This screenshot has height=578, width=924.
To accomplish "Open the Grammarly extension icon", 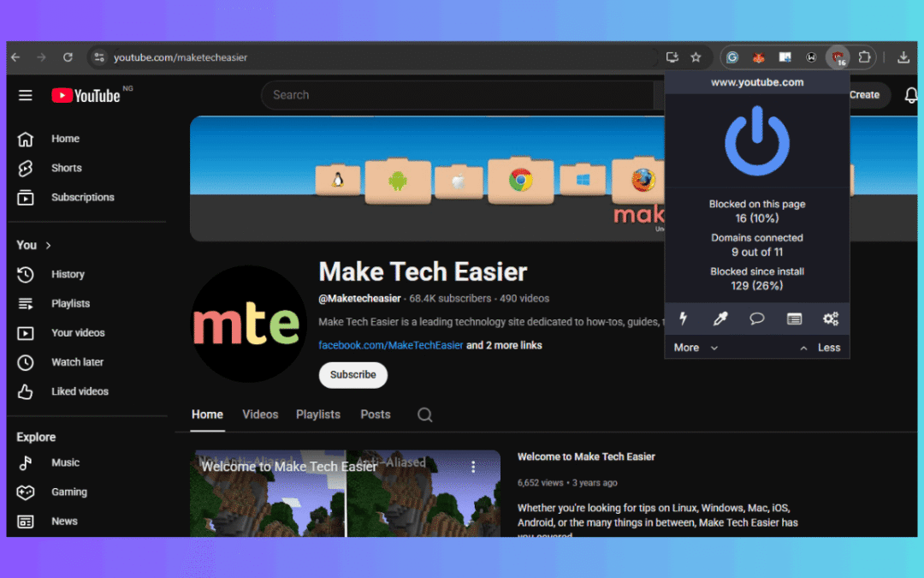I will [x=732, y=57].
